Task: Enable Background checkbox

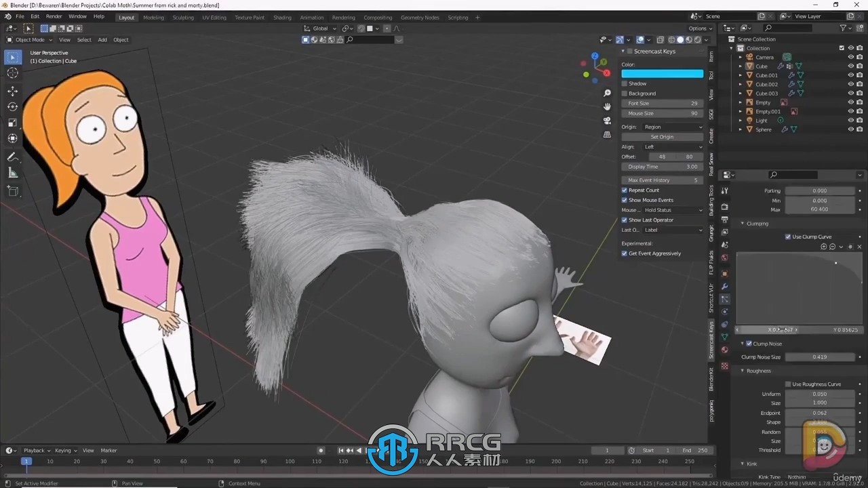Action: [x=625, y=94]
